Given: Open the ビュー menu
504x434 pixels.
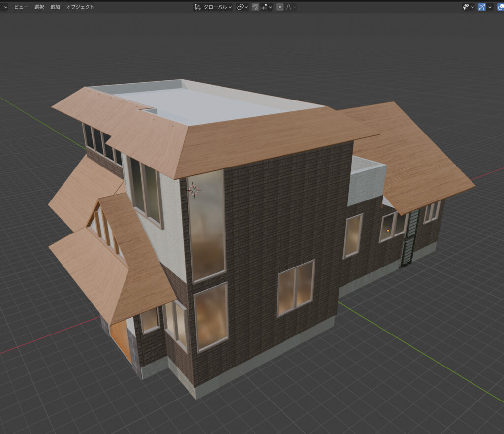Looking at the screenshot, I should tap(21, 7).
